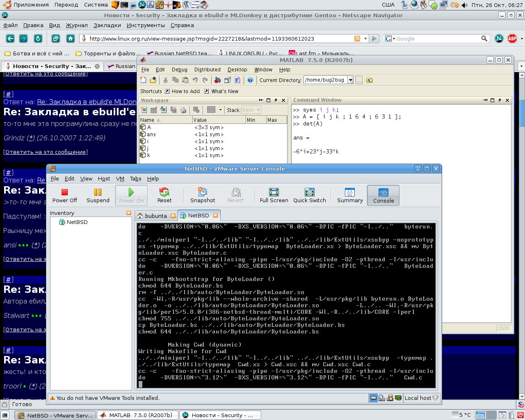
Task: Power off the NetBSD virtual machine
Action: pos(65,195)
